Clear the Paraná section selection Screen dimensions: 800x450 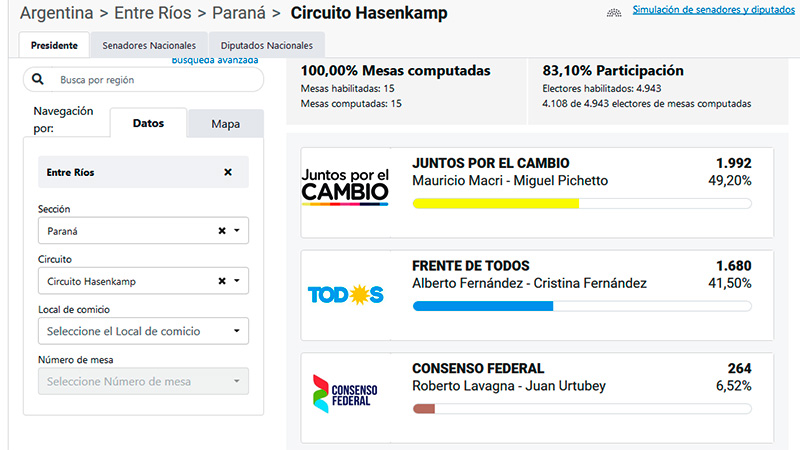pos(222,231)
